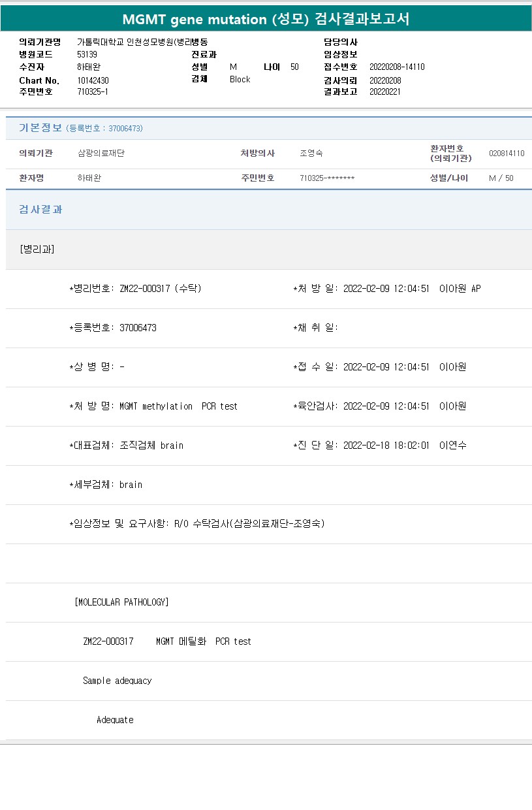
Task: Click the prescription name MGMT methylation PCR test
Action: 178,406
